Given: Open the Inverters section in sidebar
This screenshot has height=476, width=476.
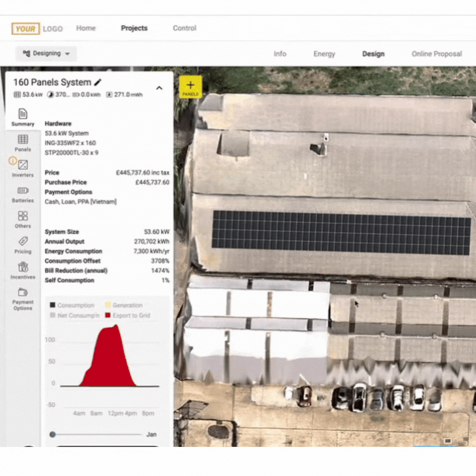Looking at the screenshot, I should point(23,168).
